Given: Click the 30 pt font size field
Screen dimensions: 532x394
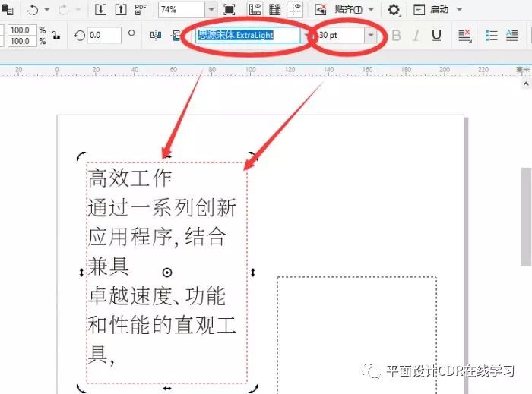Looking at the screenshot, I should tap(340, 35).
